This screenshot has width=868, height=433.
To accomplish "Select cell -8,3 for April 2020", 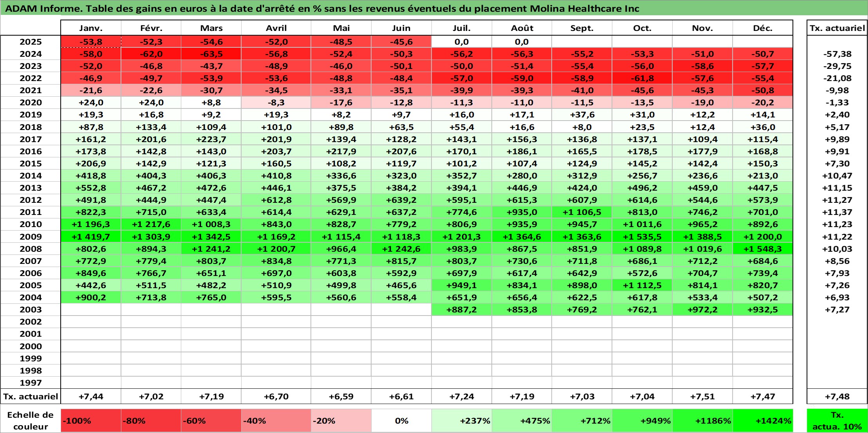I will 276,103.
